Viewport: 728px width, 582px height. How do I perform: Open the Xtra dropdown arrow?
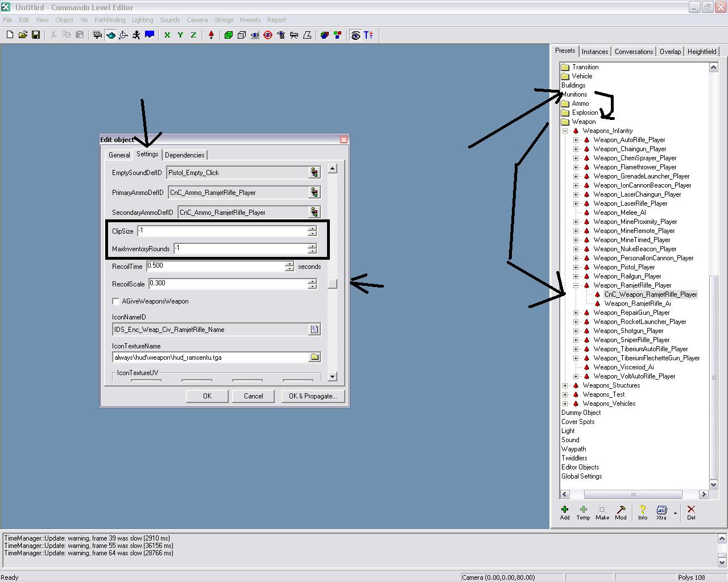[675, 513]
